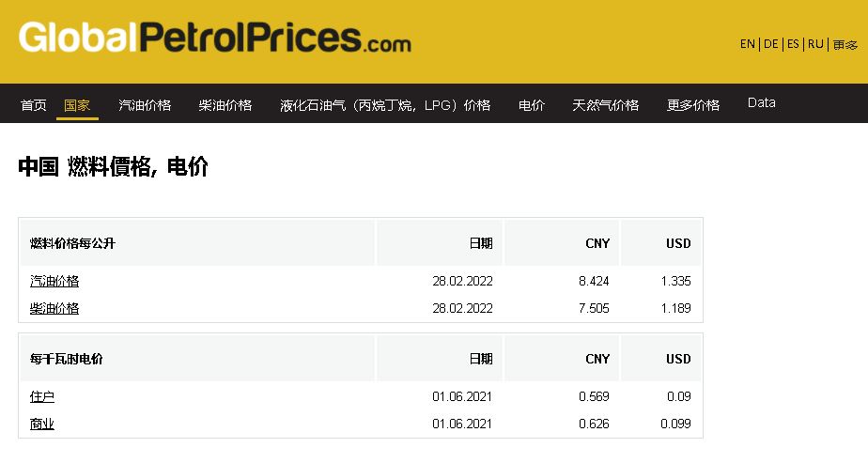Open 柴油价格 in the navigation menu
This screenshot has width=868, height=463.
pyautogui.click(x=225, y=105)
